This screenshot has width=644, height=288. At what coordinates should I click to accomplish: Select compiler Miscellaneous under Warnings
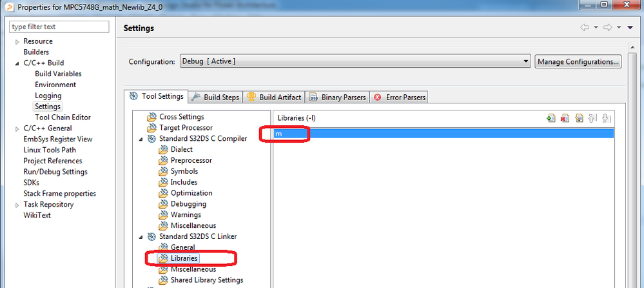193,225
